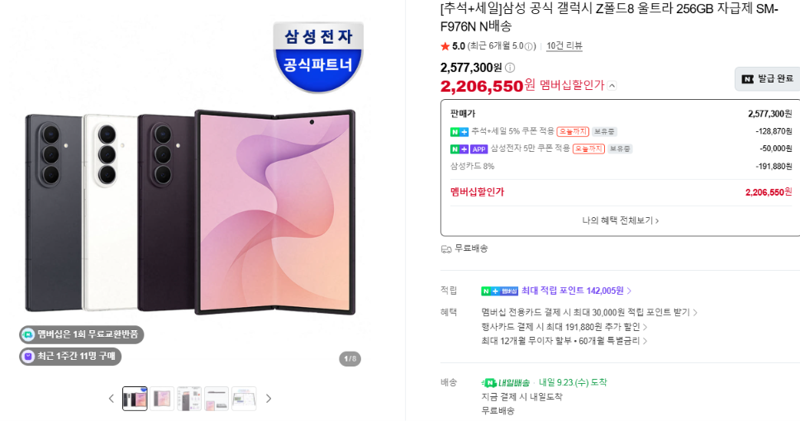
Task: Click the 오늘까지 badge on the 5% coupon row
Action: pos(572,132)
